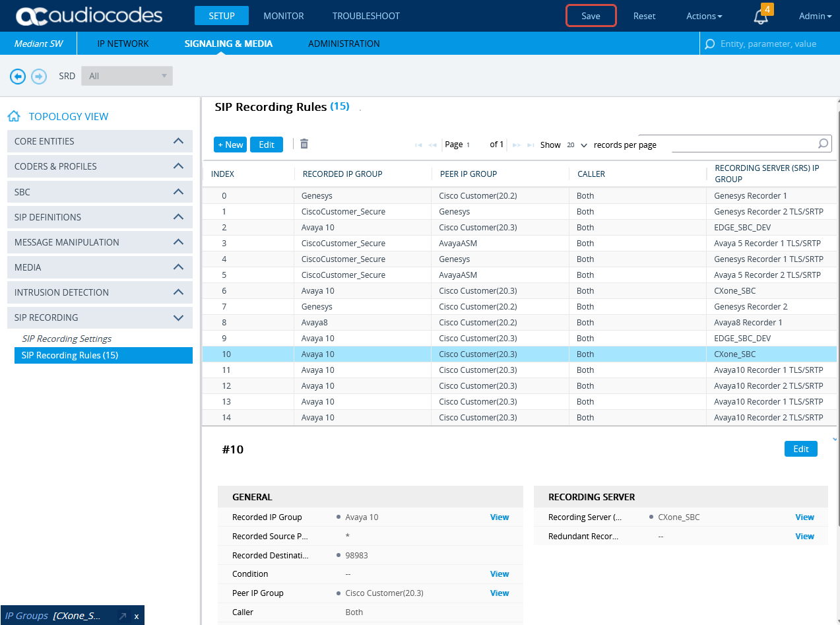View the Recorded IP Group details
The height and width of the screenshot is (625, 840).
pos(500,517)
